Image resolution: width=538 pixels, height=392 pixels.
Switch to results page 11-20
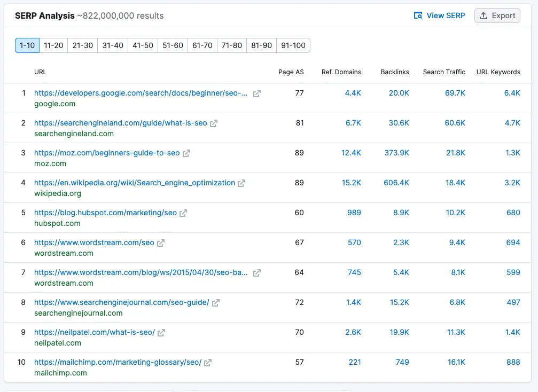point(53,45)
